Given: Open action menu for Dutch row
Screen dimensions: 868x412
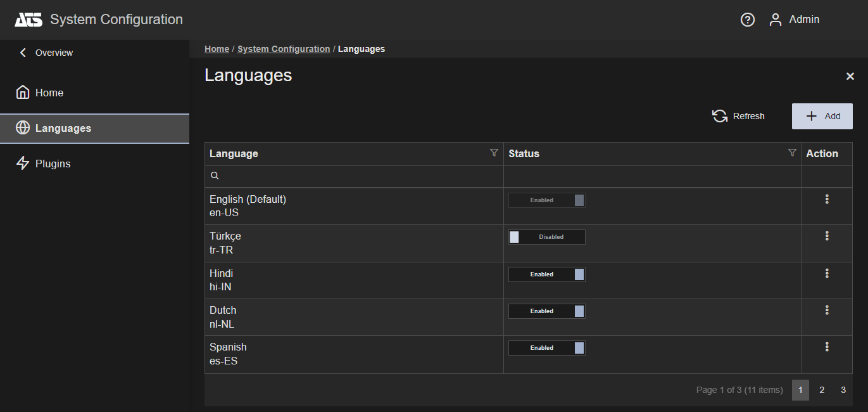Looking at the screenshot, I should 827,311.
